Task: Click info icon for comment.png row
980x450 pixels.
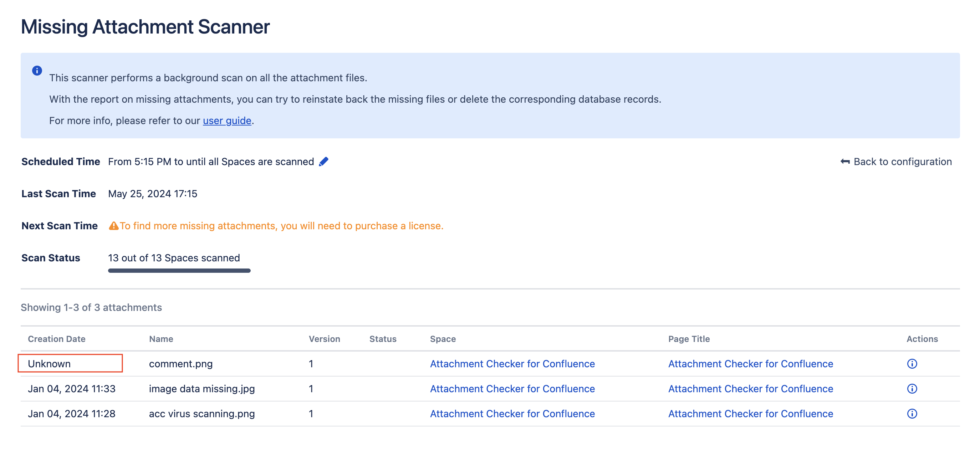Action: tap(912, 364)
